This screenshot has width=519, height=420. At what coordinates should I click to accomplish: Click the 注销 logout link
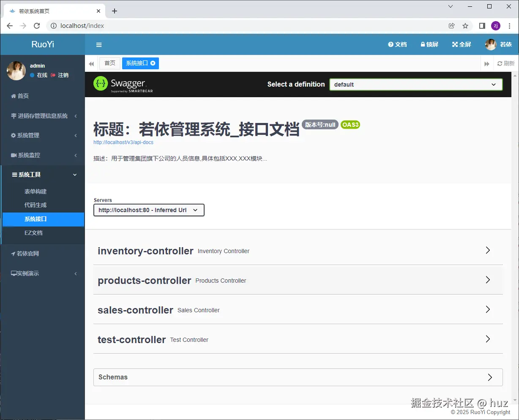pyautogui.click(x=60, y=75)
